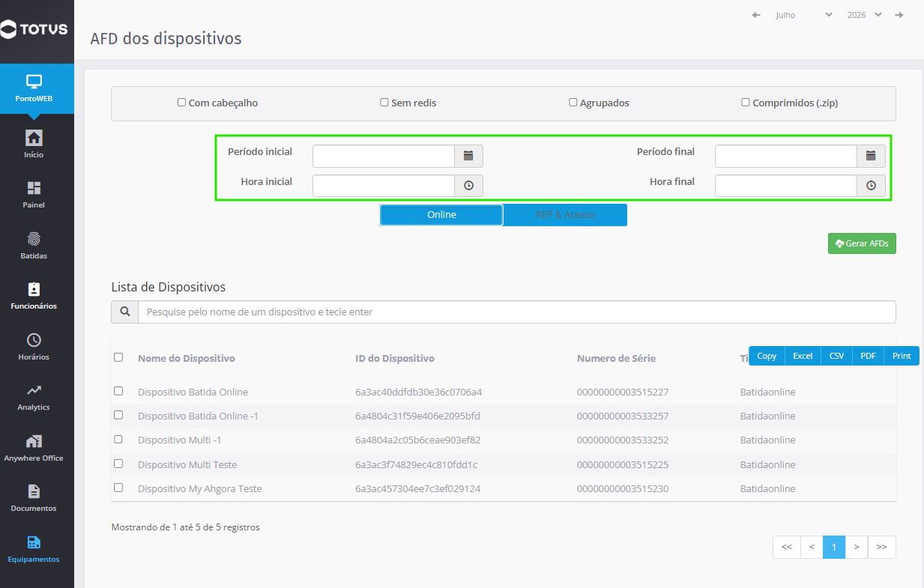Export table with CSV button

pyautogui.click(x=836, y=356)
